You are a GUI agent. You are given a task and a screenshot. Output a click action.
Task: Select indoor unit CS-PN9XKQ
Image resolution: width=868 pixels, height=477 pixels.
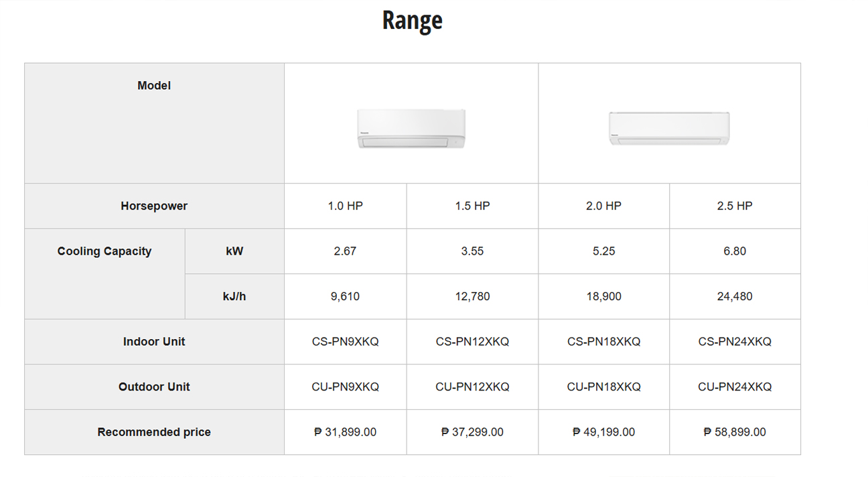[346, 342]
